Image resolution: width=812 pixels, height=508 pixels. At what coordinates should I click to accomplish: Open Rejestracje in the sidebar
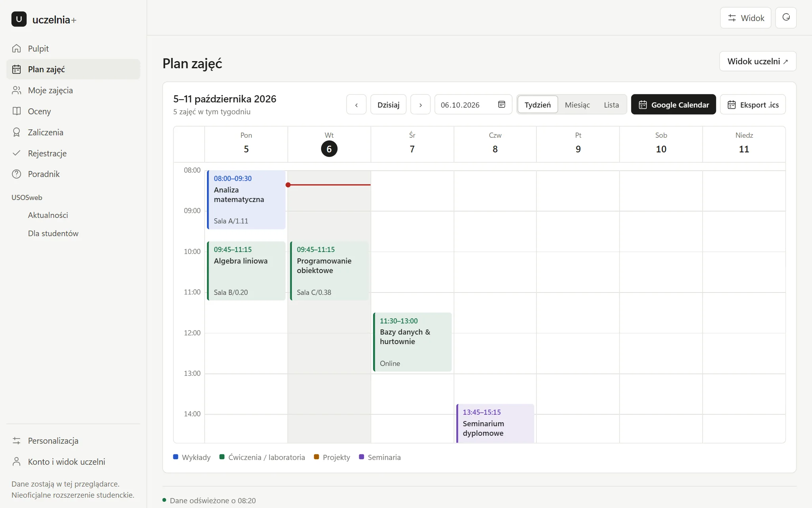[x=73, y=153]
